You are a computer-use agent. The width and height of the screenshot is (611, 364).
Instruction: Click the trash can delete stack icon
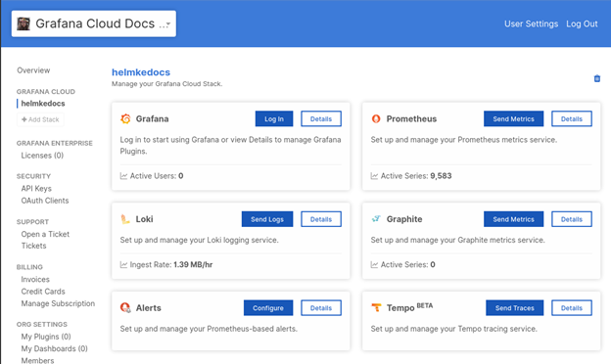point(596,78)
